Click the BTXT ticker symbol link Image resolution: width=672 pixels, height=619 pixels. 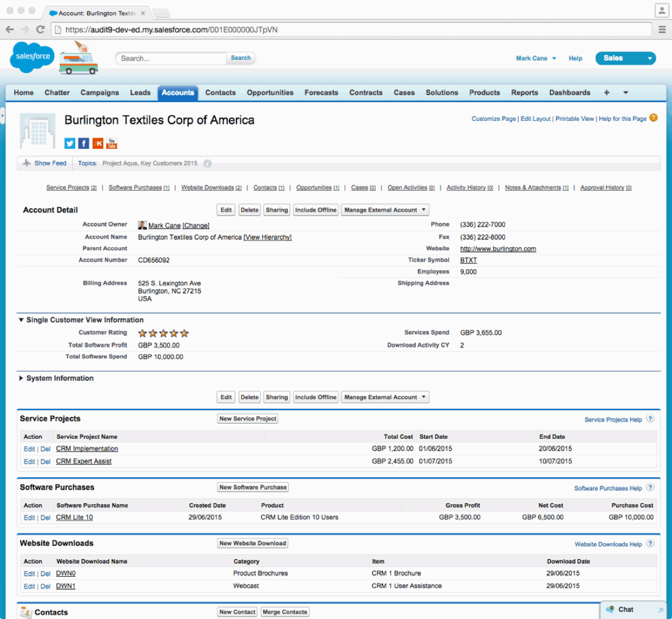pos(469,260)
